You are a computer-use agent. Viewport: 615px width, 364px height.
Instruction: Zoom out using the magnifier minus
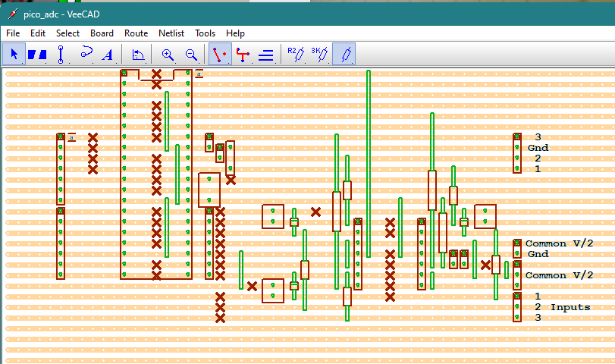[191, 55]
